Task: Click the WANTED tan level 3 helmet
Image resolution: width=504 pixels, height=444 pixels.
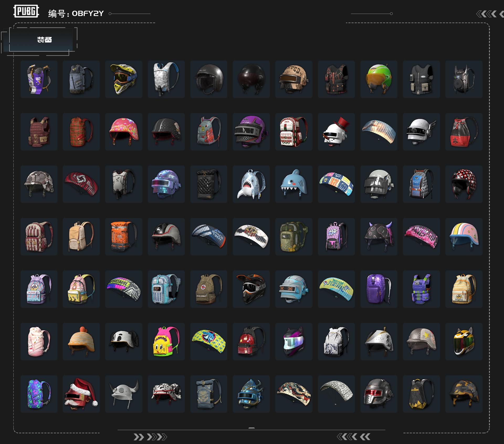Action: pyautogui.click(x=294, y=79)
